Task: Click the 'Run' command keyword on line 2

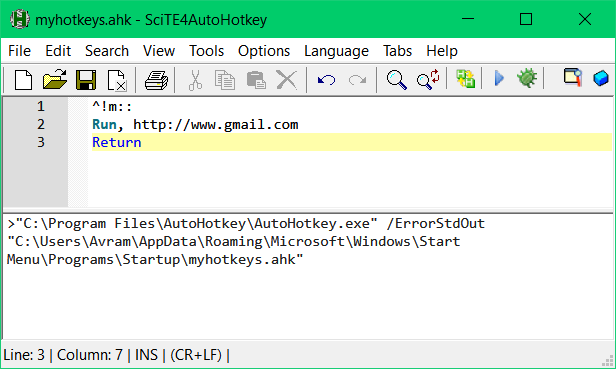Action: pos(104,125)
